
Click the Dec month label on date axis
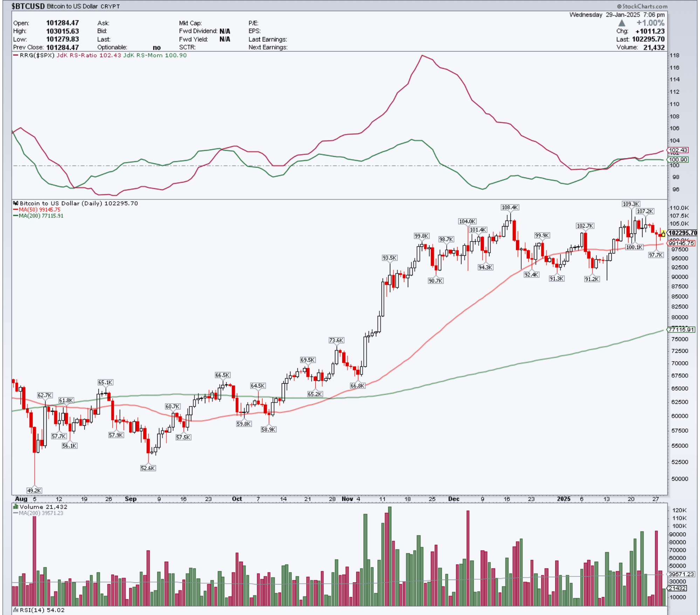pyautogui.click(x=454, y=499)
